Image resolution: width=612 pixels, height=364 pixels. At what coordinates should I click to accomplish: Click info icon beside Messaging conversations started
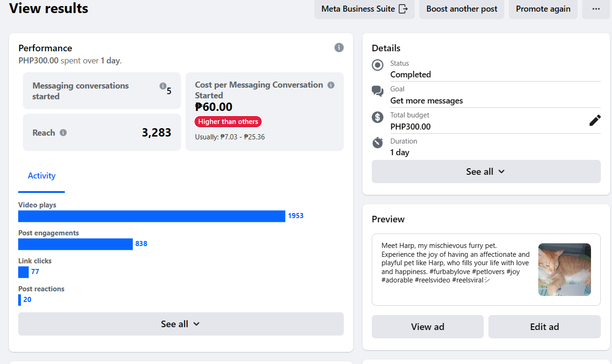click(x=163, y=86)
